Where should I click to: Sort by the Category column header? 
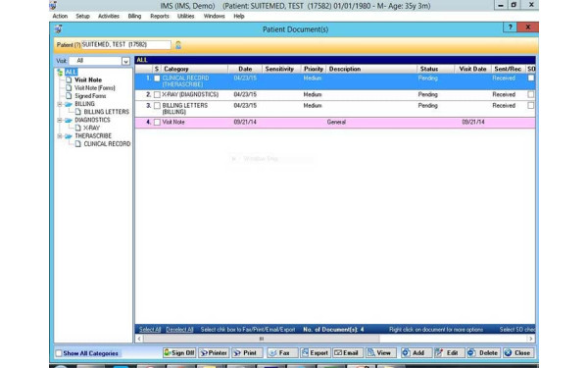195,69
